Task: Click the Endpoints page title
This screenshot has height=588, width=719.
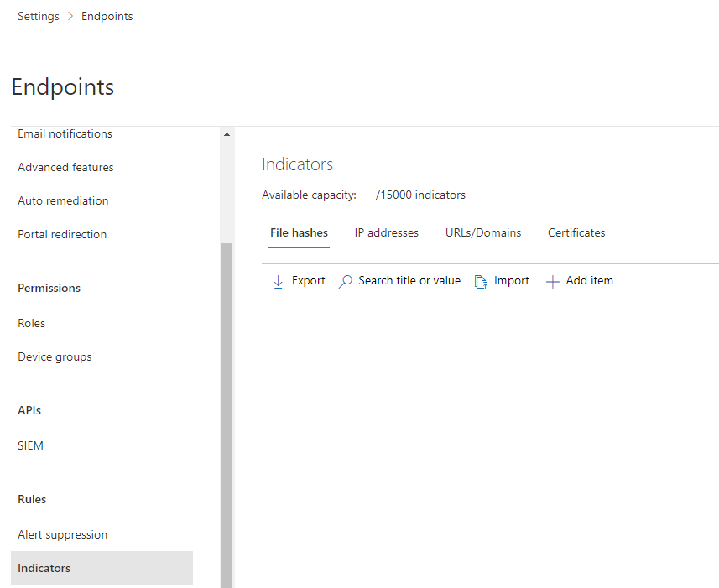Action: [x=63, y=87]
